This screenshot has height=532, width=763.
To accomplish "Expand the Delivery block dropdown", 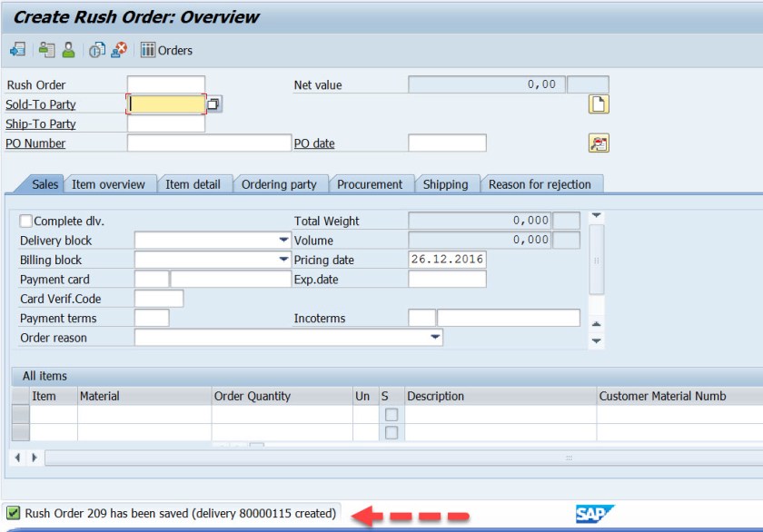I will (283, 241).
